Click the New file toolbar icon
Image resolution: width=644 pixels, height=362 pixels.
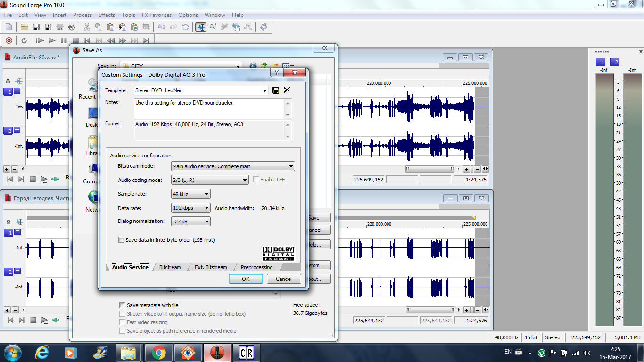coord(8,27)
